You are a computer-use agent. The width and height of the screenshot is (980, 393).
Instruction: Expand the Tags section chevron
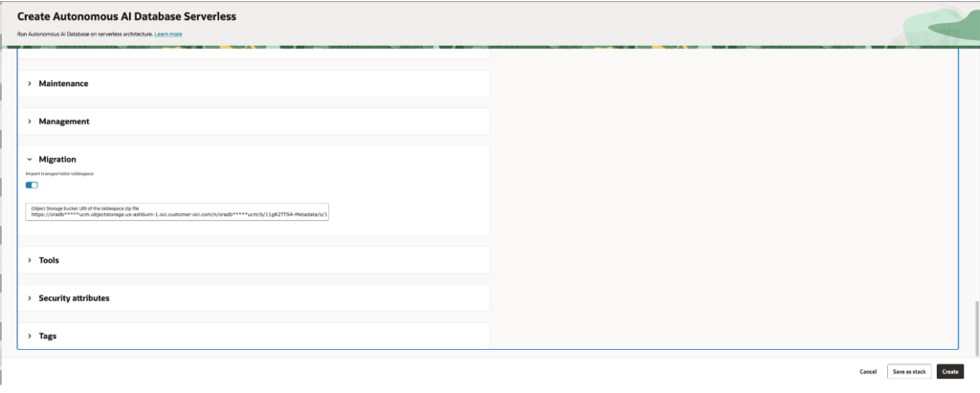[x=30, y=337]
